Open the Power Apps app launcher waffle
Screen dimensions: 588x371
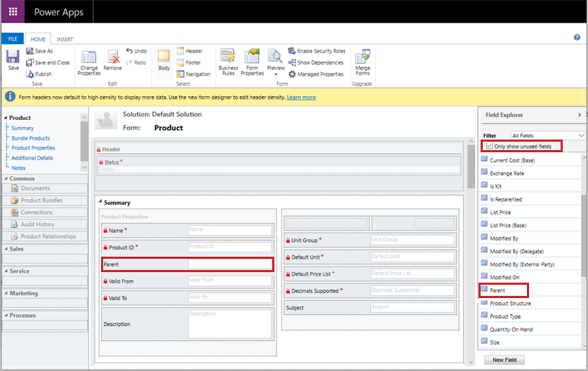[13, 12]
